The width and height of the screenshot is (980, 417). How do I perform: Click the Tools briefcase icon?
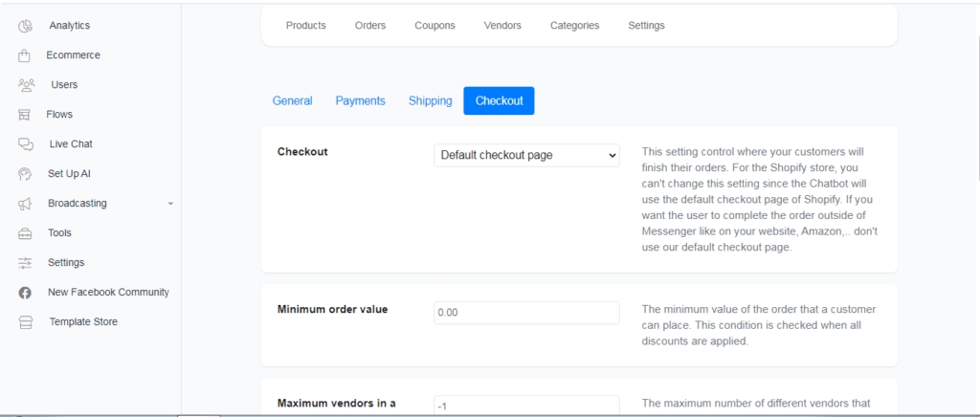click(26, 233)
